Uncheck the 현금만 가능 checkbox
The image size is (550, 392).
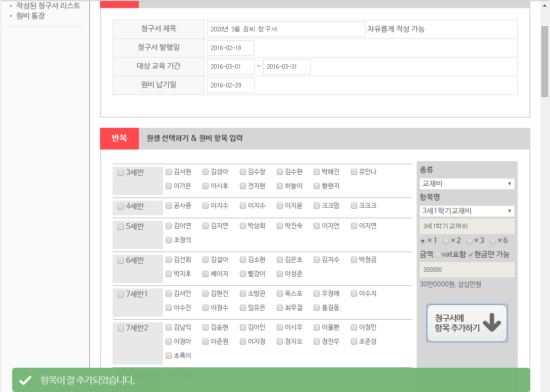pyautogui.click(x=471, y=255)
